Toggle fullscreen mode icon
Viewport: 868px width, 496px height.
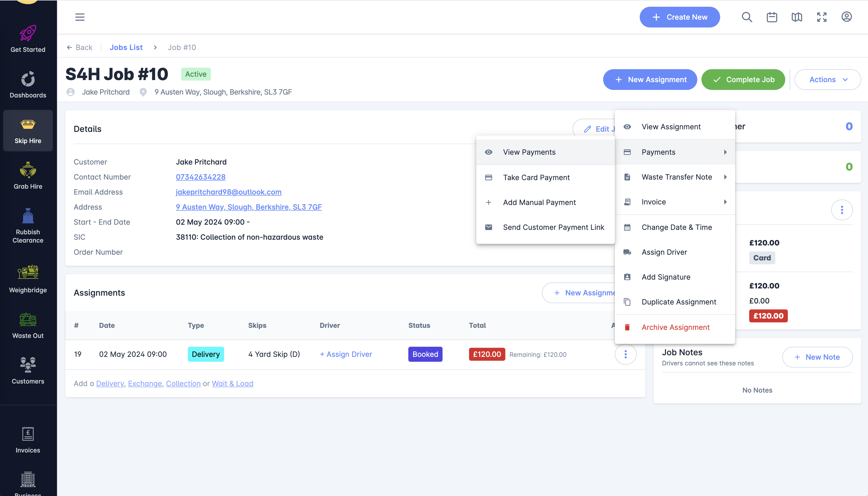(x=822, y=17)
